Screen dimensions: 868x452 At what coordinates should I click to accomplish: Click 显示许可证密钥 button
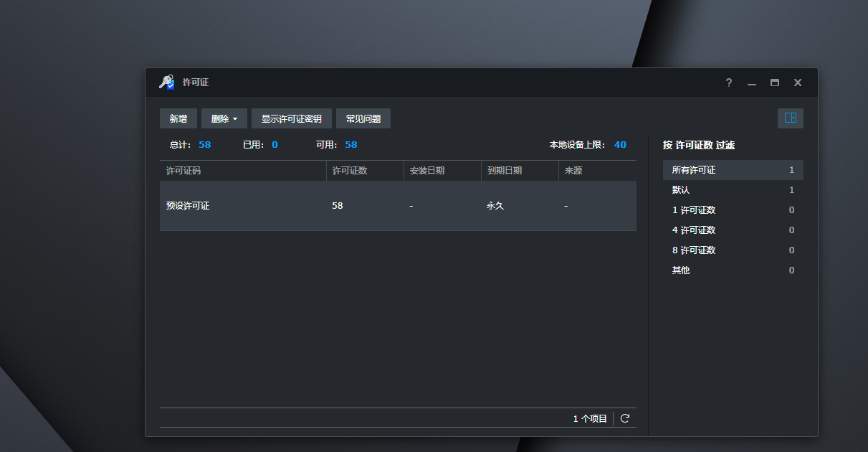click(x=292, y=118)
